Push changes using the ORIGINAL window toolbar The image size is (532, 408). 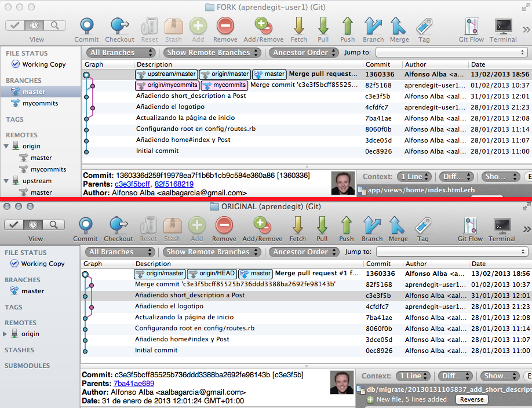(x=347, y=225)
